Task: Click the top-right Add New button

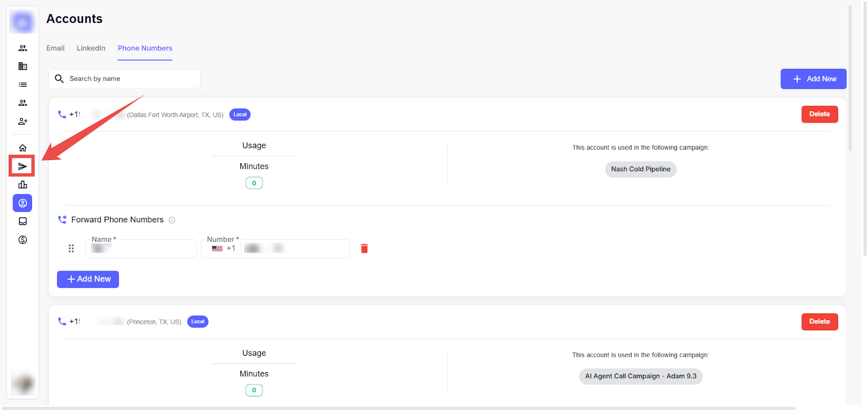Action: click(x=813, y=79)
